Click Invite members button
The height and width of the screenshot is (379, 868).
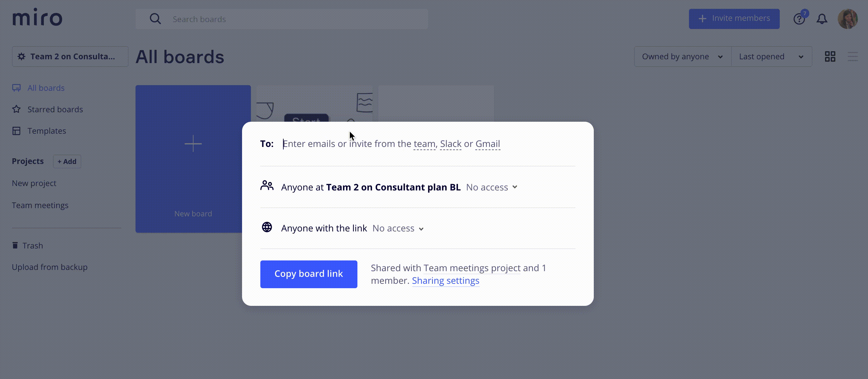[x=734, y=19]
